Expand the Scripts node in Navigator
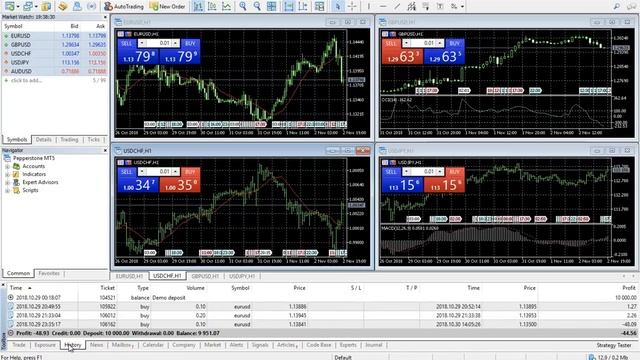The height and width of the screenshot is (360, 640). point(7,191)
